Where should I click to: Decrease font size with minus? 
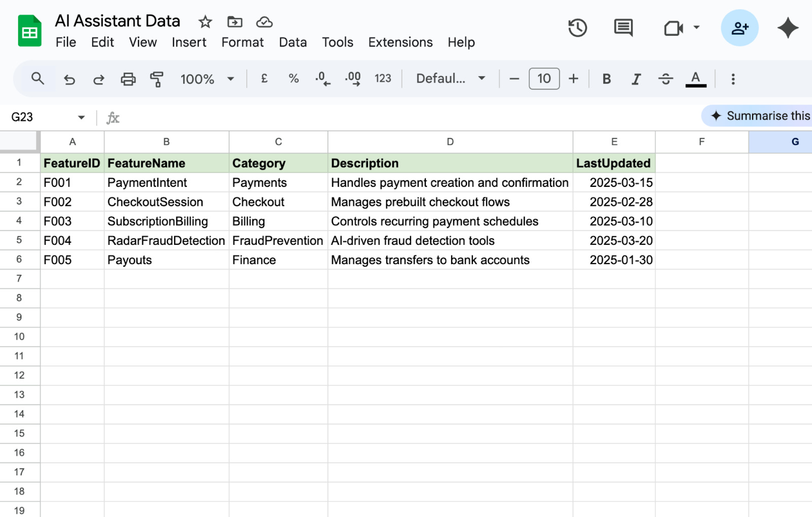coord(514,79)
